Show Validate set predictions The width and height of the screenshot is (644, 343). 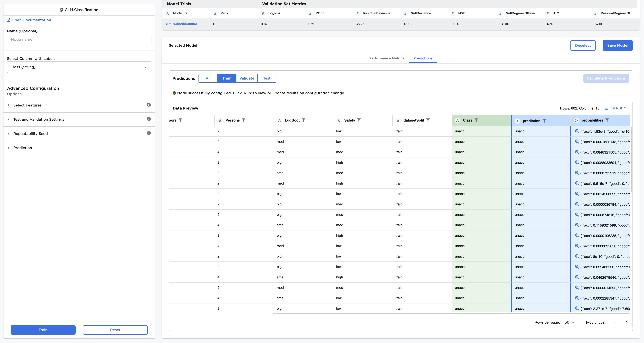(x=247, y=78)
